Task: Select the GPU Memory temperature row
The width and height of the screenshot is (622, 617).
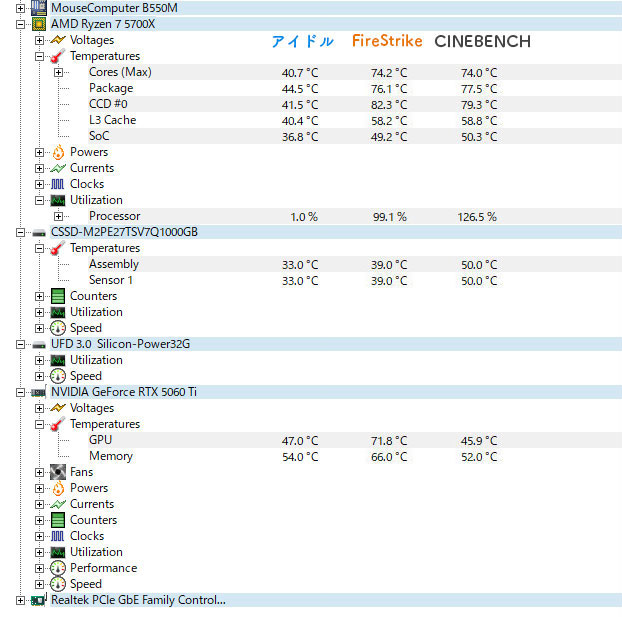Action: (x=355, y=456)
